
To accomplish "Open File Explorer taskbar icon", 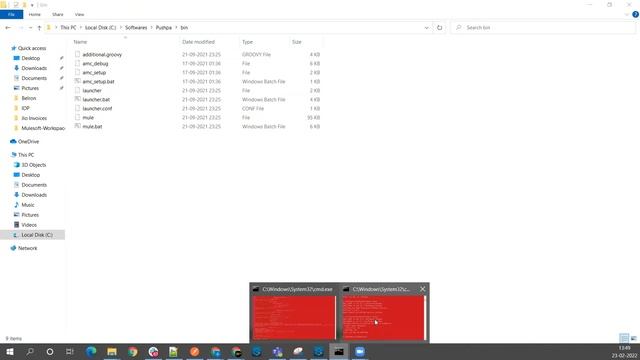I will coord(112,351).
